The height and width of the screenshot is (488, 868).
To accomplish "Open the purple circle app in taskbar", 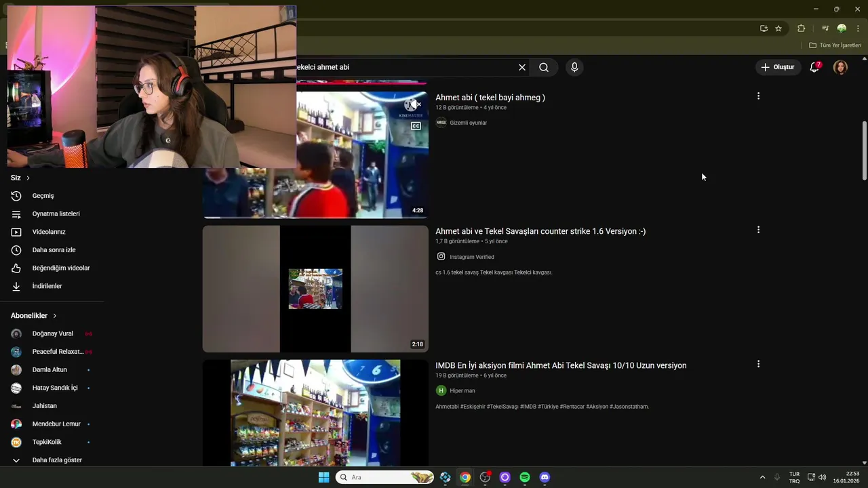I will [x=505, y=477].
